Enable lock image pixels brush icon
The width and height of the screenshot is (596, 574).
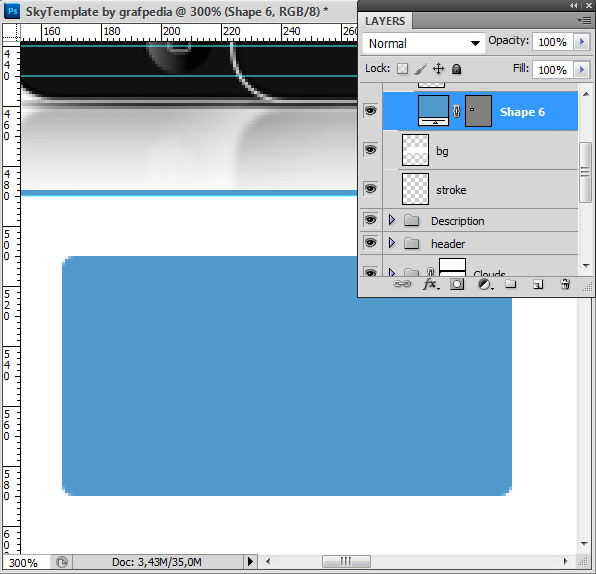pyautogui.click(x=420, y=69)
